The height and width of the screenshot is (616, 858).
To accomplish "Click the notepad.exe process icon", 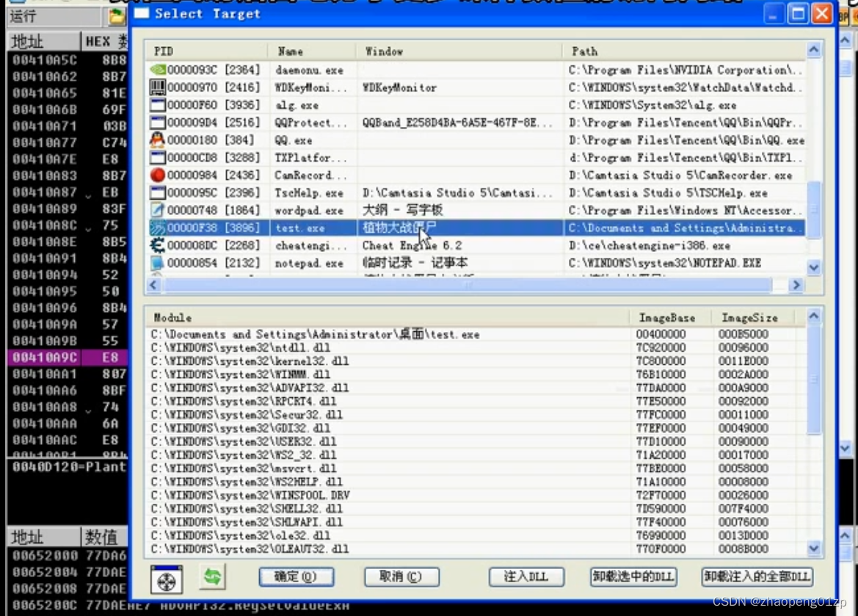I will (x=158, y=263).
